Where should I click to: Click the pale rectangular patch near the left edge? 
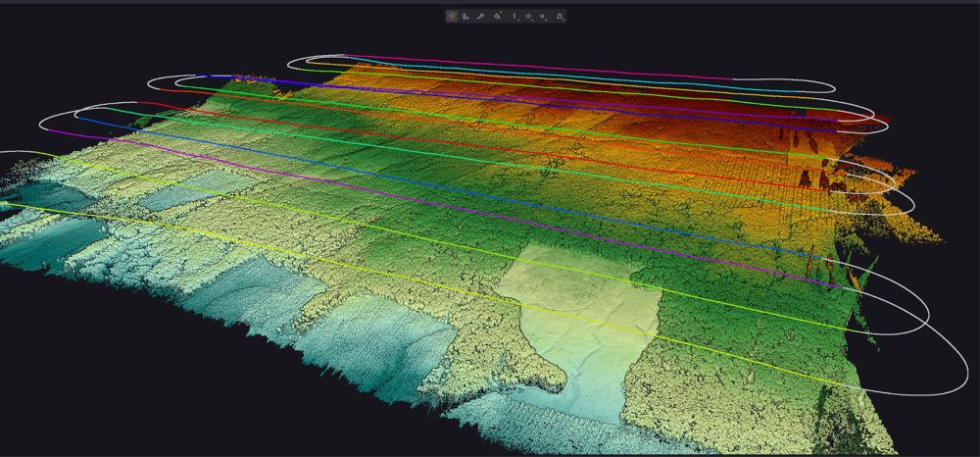(174, 196)
